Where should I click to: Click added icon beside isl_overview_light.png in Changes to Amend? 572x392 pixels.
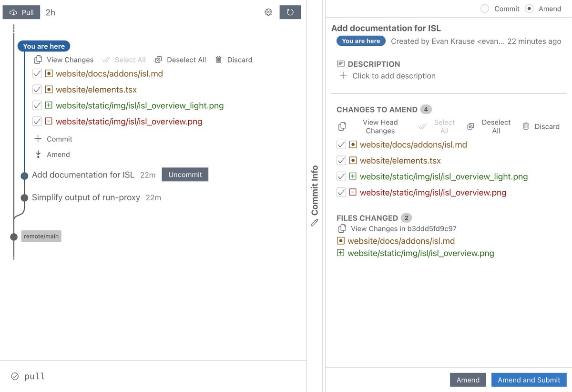[x=353, y=176]
